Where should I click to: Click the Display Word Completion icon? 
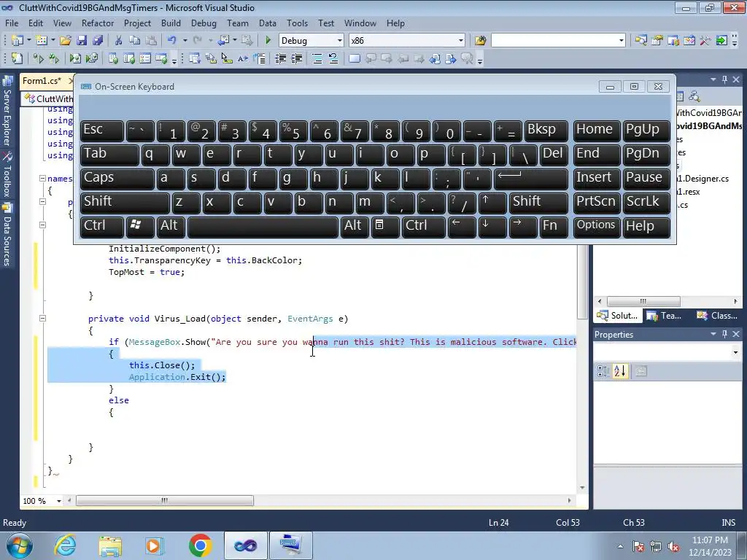(243, 58)
